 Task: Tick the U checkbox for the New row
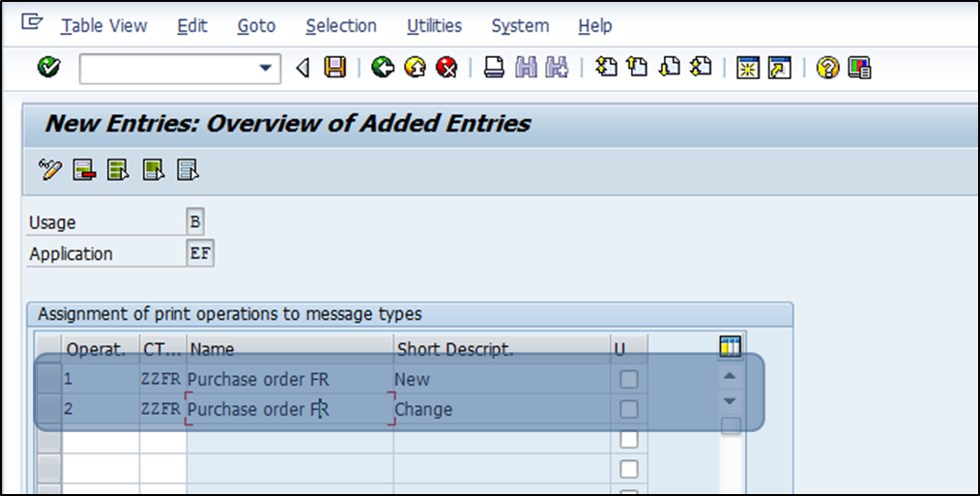(629, 379)
